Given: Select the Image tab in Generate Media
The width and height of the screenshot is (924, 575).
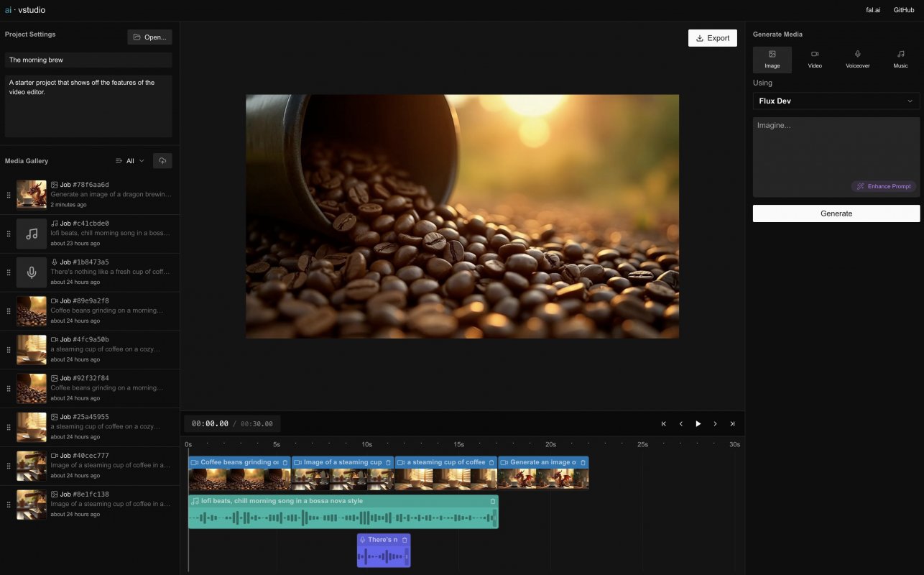Looking at the screenshot, I should (x=772, y=59).
